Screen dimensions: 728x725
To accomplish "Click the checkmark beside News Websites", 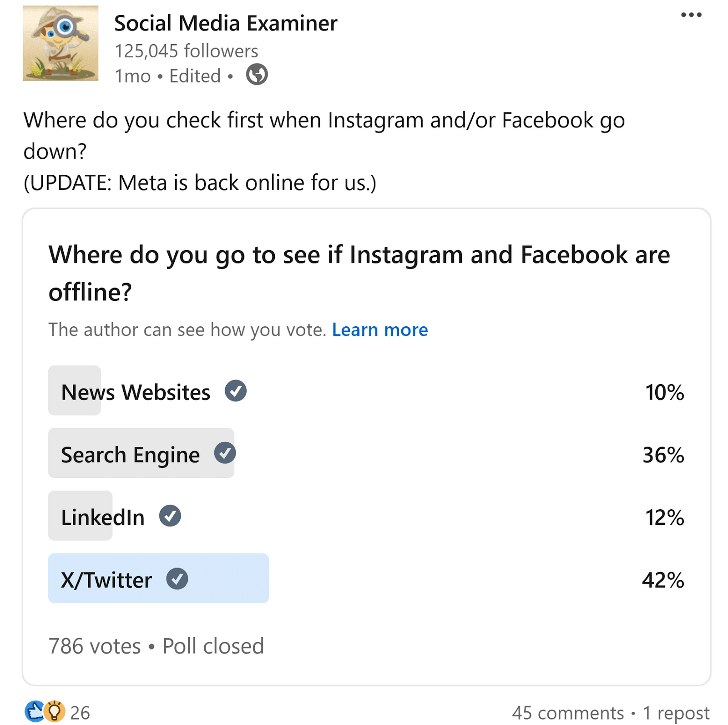I will (235, 390).
